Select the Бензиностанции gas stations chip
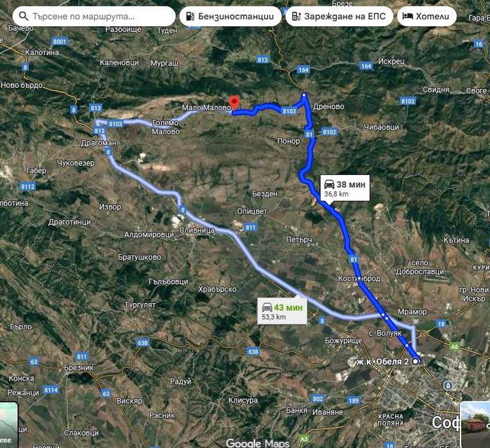 click(231, 16)
